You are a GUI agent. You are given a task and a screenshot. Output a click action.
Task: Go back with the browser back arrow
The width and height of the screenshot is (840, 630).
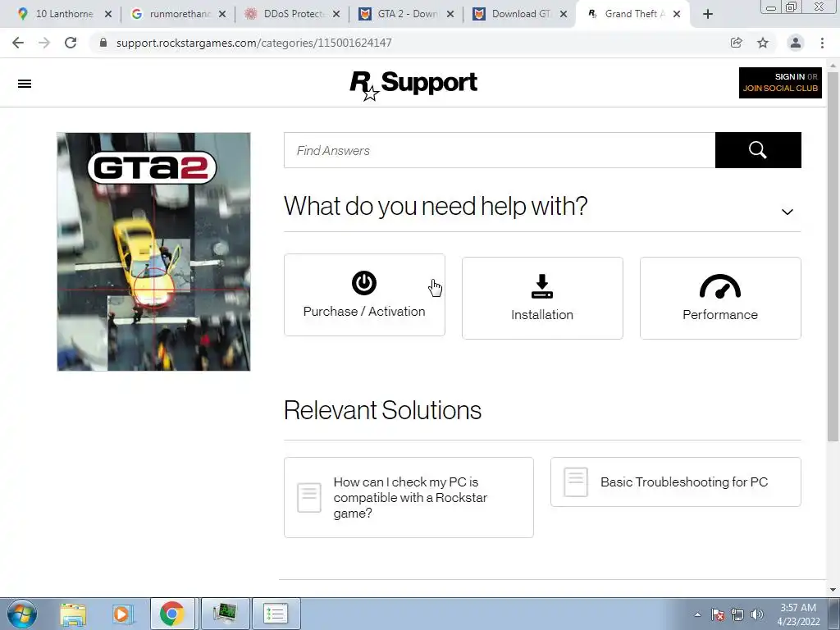pos(18,43)
